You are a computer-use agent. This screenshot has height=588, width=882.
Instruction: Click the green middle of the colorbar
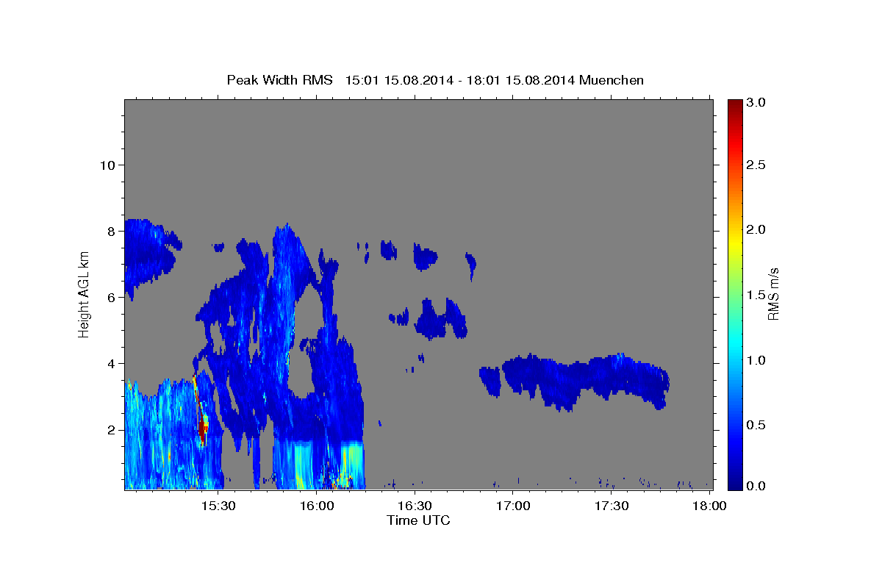[x=734, y=294]
